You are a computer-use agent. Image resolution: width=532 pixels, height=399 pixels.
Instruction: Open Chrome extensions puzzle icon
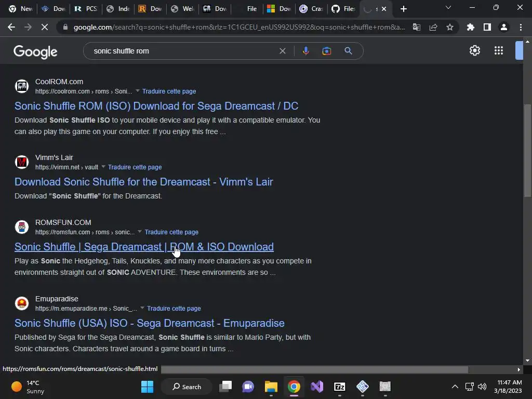[x=470, y=27]
